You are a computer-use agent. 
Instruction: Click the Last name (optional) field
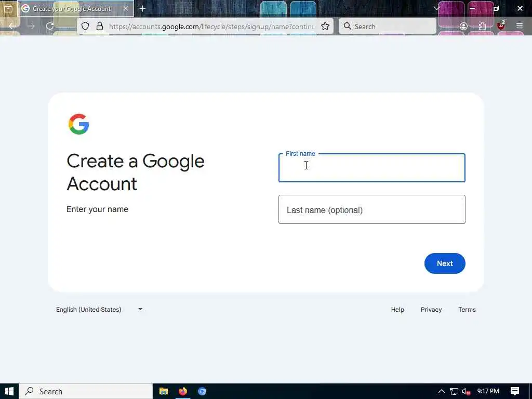pos(372,209)
